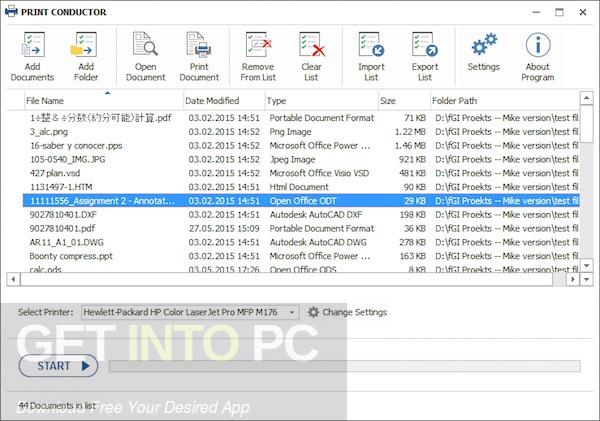Select file 1131497-1.HTM
The height and width of the screenshot is (421, 600).
[x=61, y=187]
